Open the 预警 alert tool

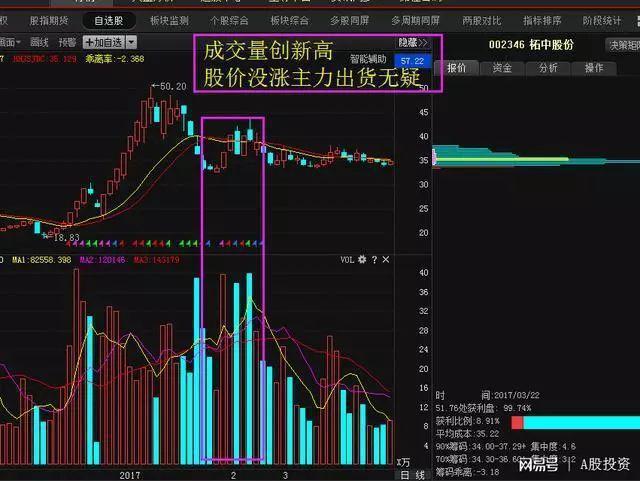(67, 42)
